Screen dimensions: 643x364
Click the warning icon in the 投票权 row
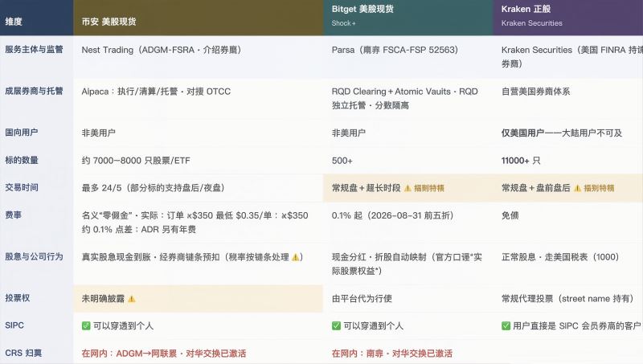point(131,299)
